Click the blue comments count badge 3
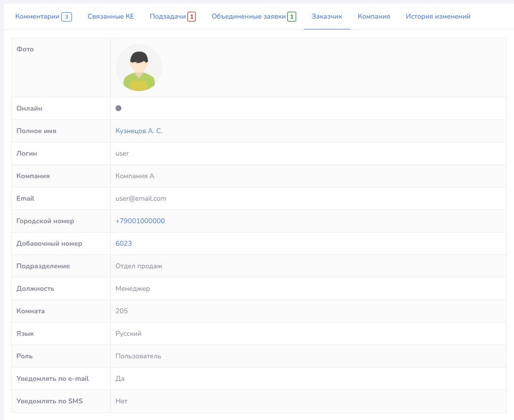Image resolution: width=514 pixels, height=420 pixels. click(x=67, y=17)
